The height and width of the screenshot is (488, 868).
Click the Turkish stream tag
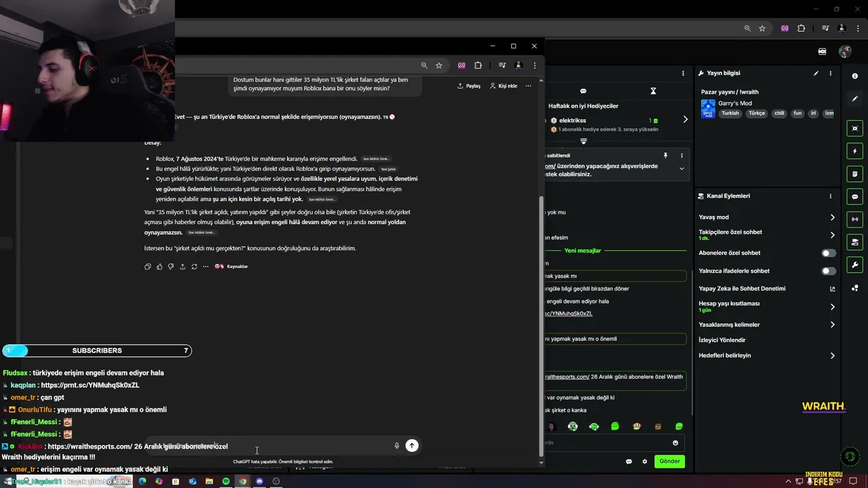pyautogui.click(x=730, y=114)
